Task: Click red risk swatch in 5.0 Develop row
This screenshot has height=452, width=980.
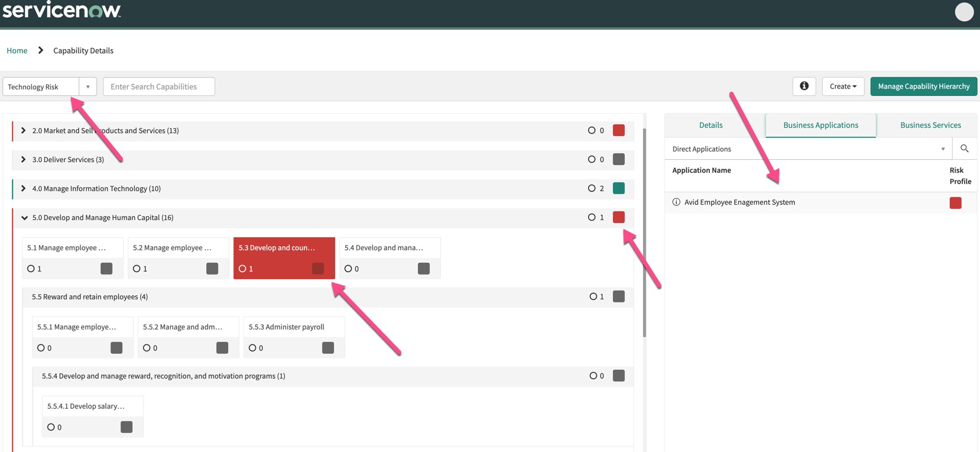Action: tap(619, 217)
